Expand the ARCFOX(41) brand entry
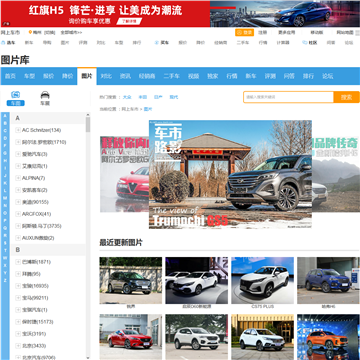360x360 pixels. [x=18, y=214]
